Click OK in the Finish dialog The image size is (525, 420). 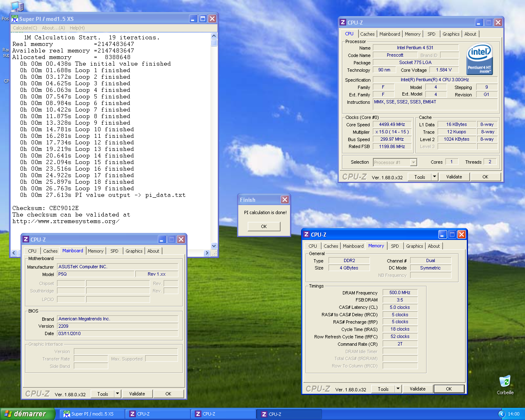(x=264, y=226)
